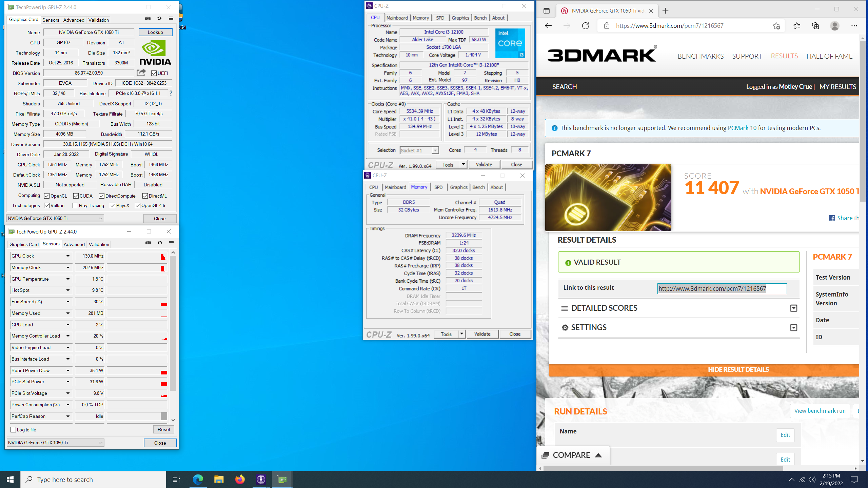Screen dimensions: 868x488
Task: Click PCMark 7 result thumbnail image
Action: 608,198
